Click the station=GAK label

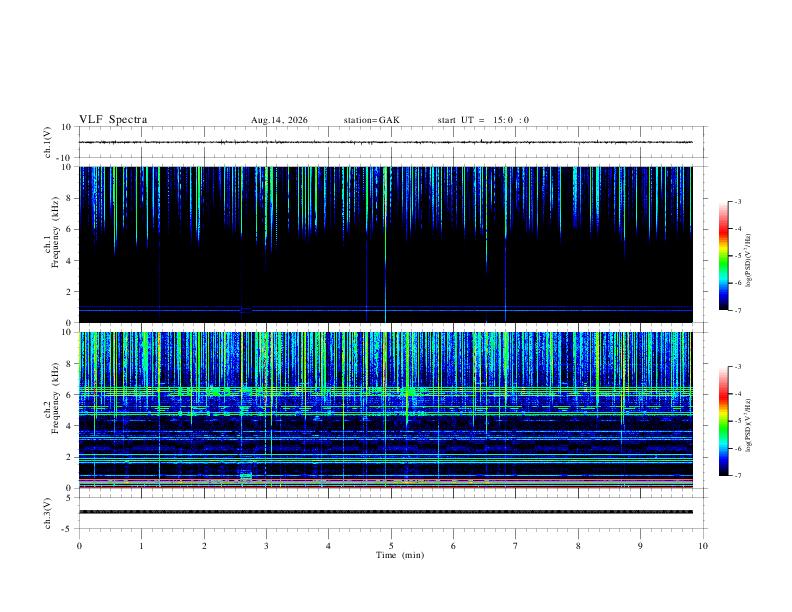[372, 120]
